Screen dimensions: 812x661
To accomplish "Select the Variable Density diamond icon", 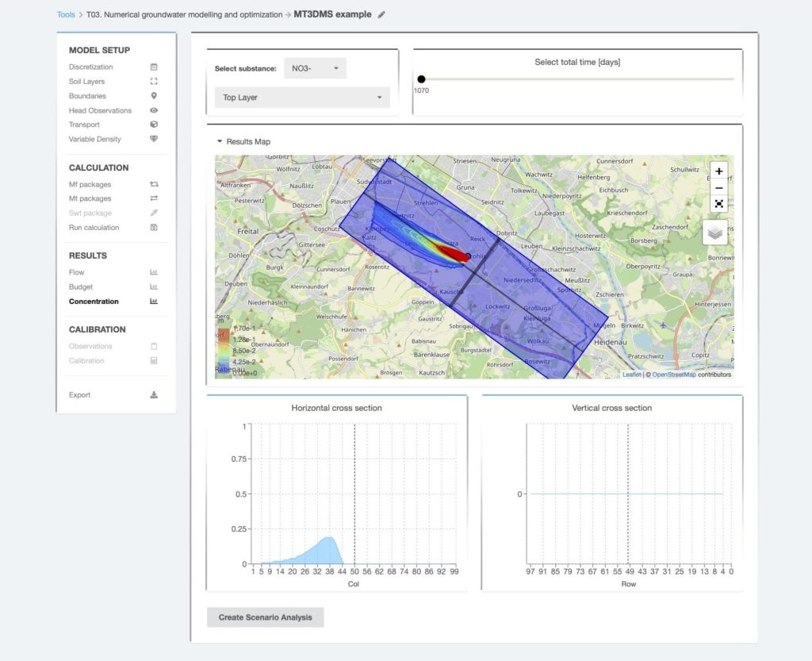I will (154, 139).
